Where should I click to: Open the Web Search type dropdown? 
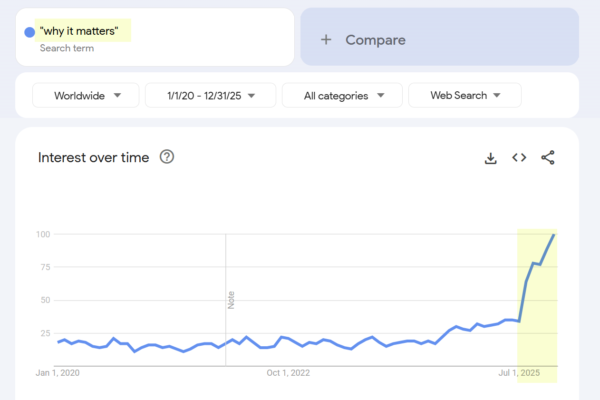tap(464, 96)
